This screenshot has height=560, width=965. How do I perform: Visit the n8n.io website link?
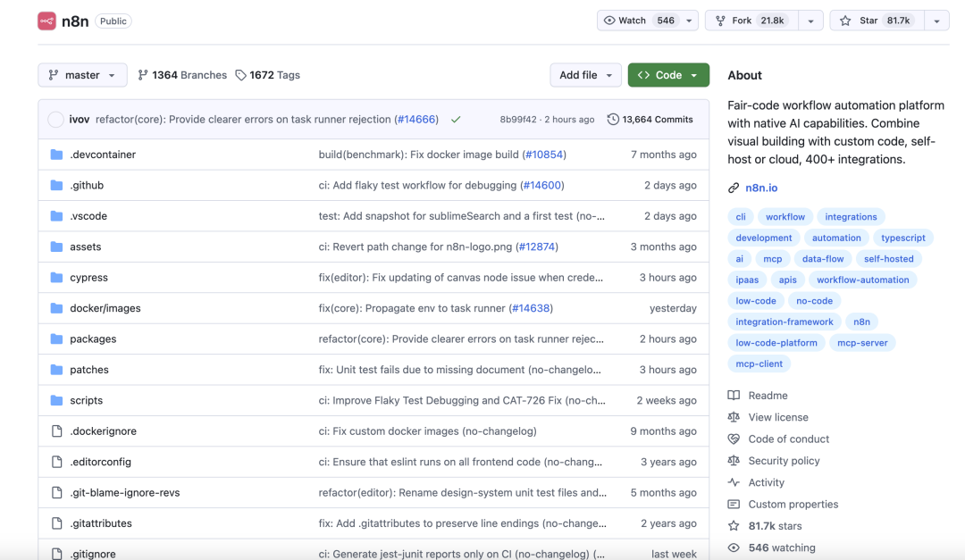(x=761, y=188)
